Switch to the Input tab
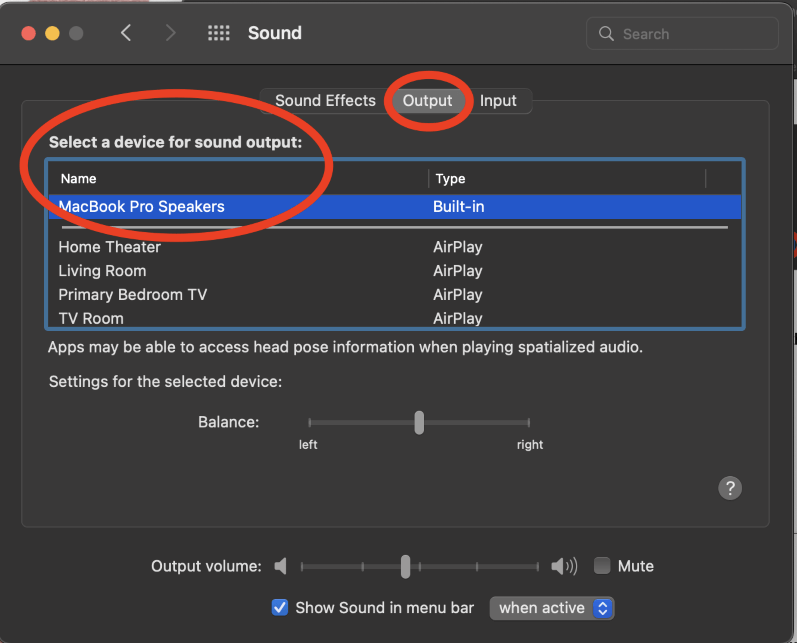797x643 pixels. (498, 100)
